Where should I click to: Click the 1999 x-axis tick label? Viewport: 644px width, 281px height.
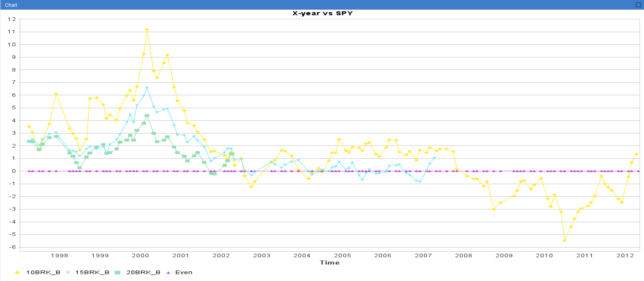100,255
